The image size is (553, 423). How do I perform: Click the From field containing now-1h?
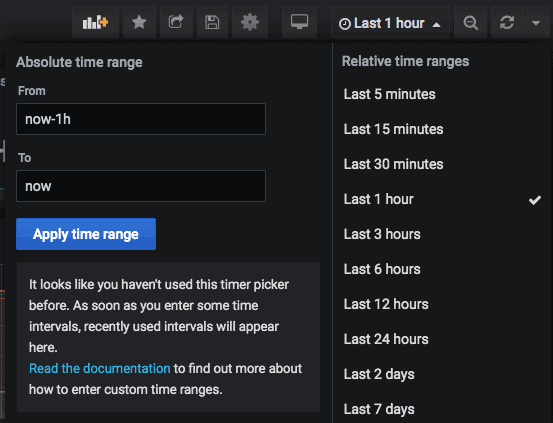(141, 119)
